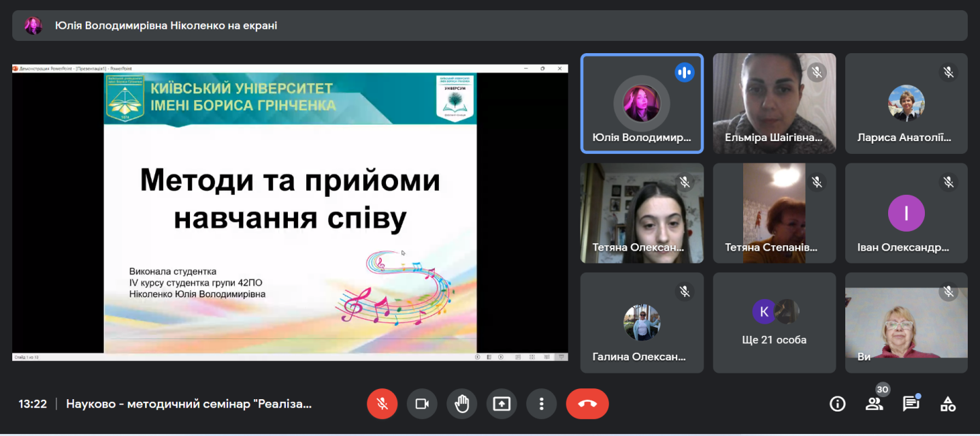Open the Ще 21 особа tile
This screenshot has height=436, width=980.
pyautogui.click(x=774, y=323)
